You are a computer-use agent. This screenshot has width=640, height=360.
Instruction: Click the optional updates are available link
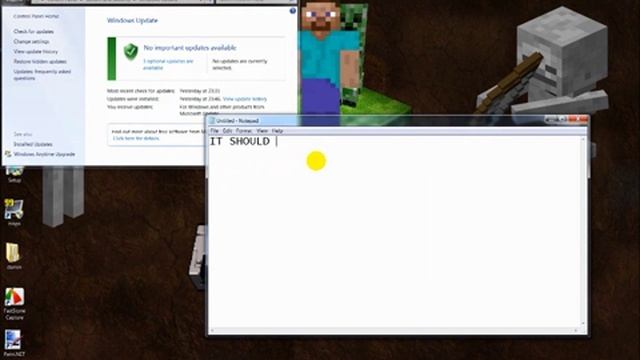(168, 64)
